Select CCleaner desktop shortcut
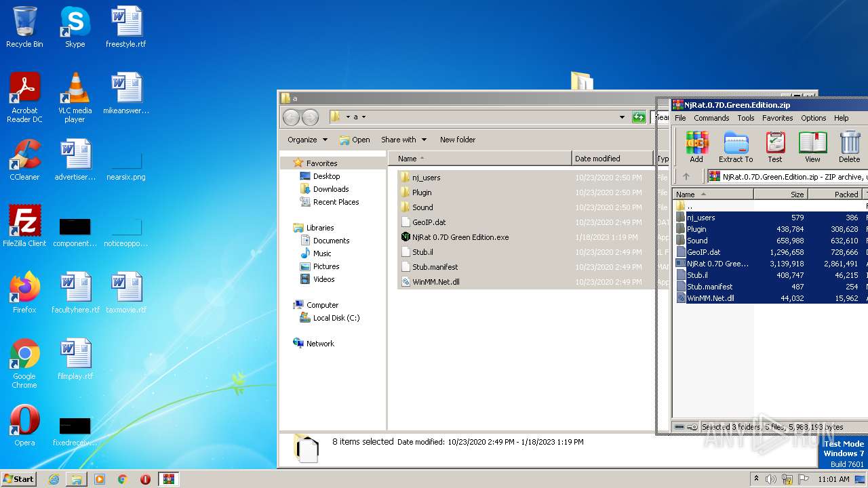The width and height of the screenshot is (868, 488). point(24,160)
